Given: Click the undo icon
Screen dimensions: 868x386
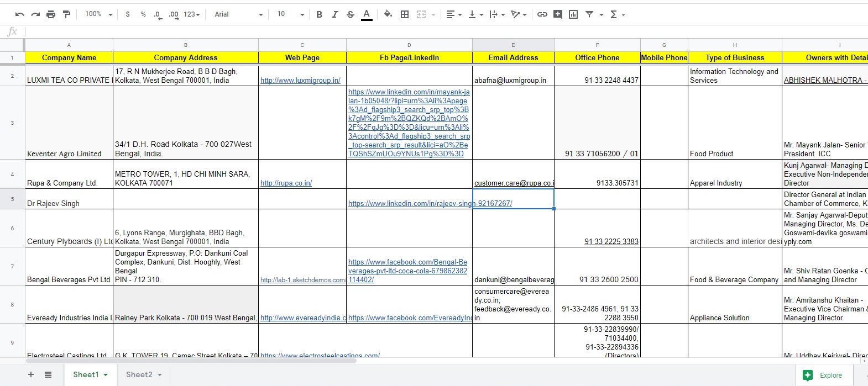Looking at the screenshot, I should tap(20, 14).
